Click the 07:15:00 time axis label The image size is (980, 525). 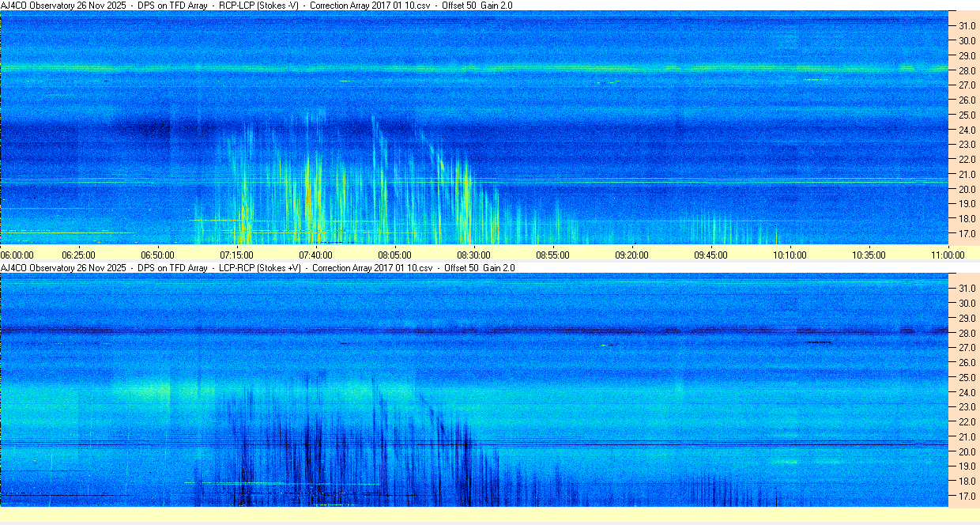click(x=237, y=255)
